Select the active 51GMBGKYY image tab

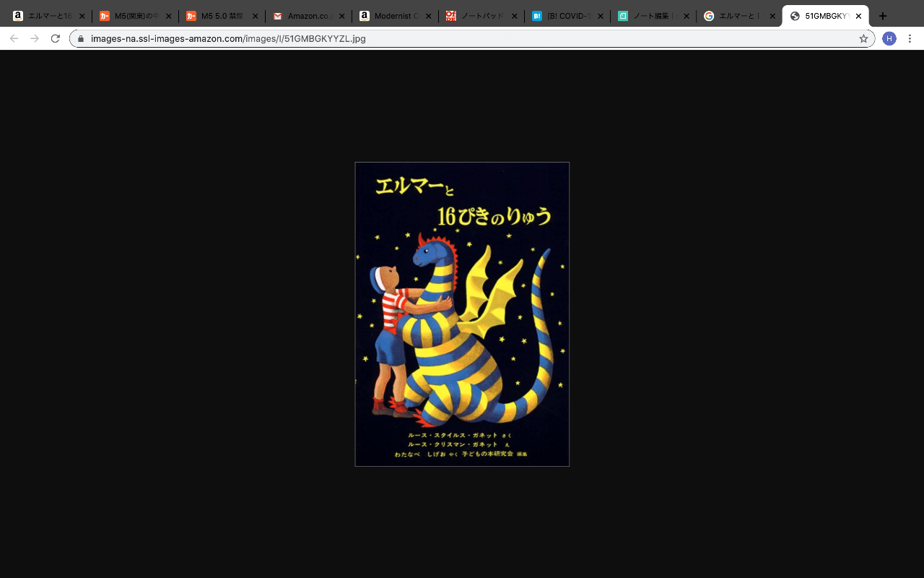[x=826, y=16]
